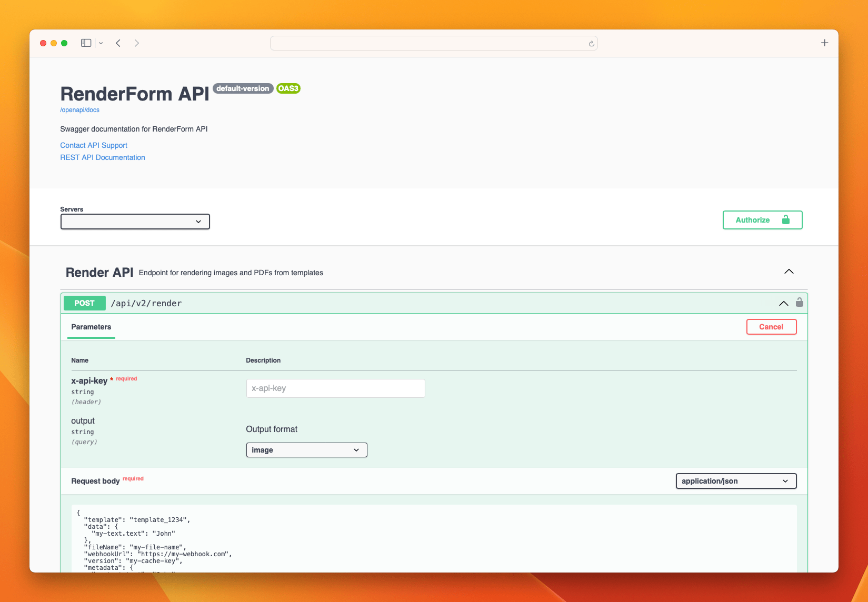Viewport: 868px width, 602px height.
Task: Go forward using the browser forward arrow
Action: tap(137, 43)
